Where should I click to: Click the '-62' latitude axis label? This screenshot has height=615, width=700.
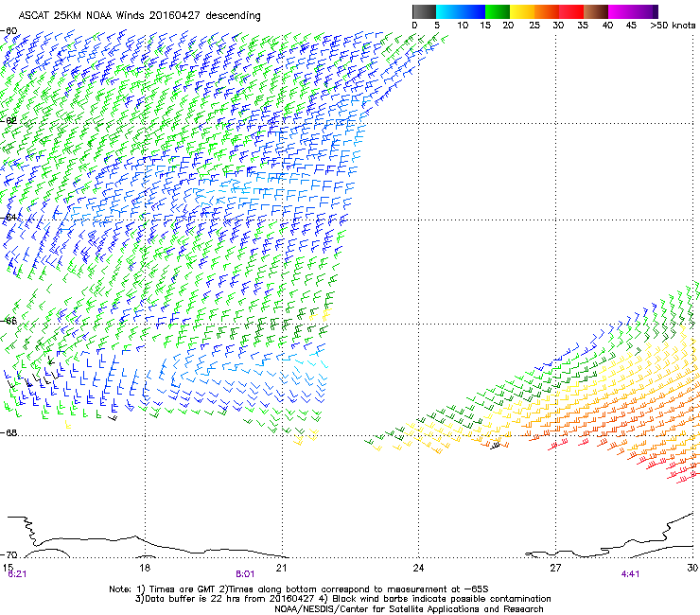click(9, 120)
